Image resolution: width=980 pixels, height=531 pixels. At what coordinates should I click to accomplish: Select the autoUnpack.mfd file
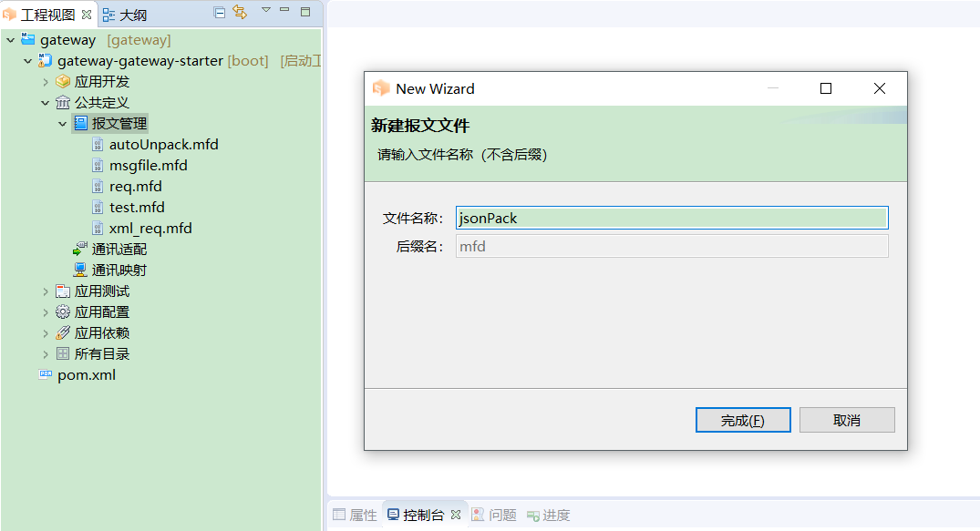163,145
